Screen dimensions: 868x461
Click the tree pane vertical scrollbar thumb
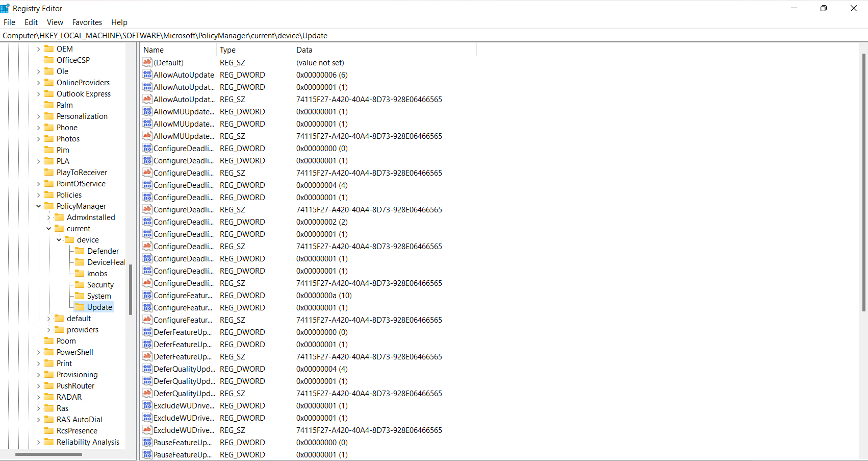(131, 289)
